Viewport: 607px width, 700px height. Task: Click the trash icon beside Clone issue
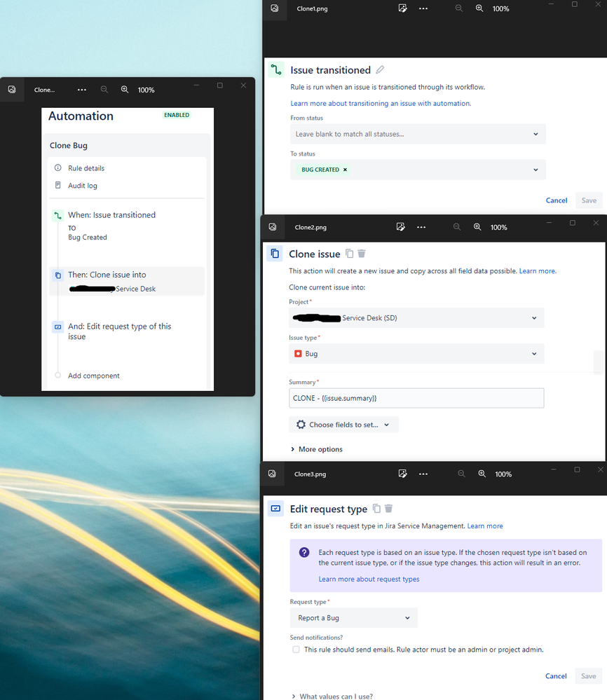(x=362, y=254)
